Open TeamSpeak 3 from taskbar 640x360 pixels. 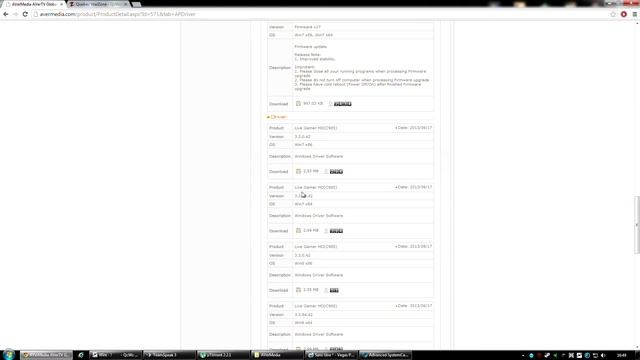point(169,355)
